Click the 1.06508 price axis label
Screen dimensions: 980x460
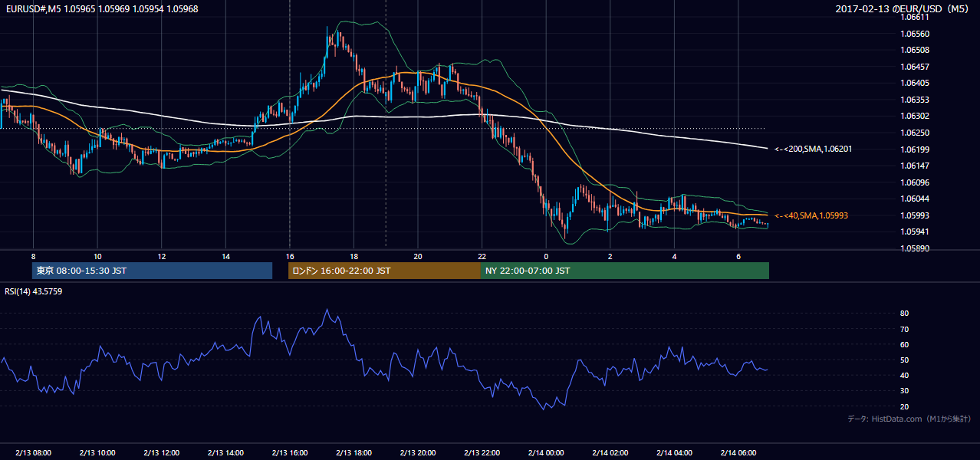pos(916,50)
